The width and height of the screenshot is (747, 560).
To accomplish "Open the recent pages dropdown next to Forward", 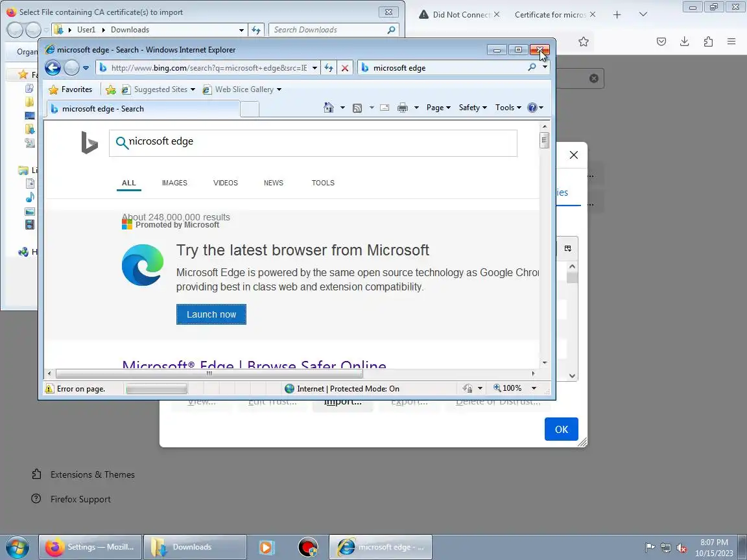I will point(86,67).
